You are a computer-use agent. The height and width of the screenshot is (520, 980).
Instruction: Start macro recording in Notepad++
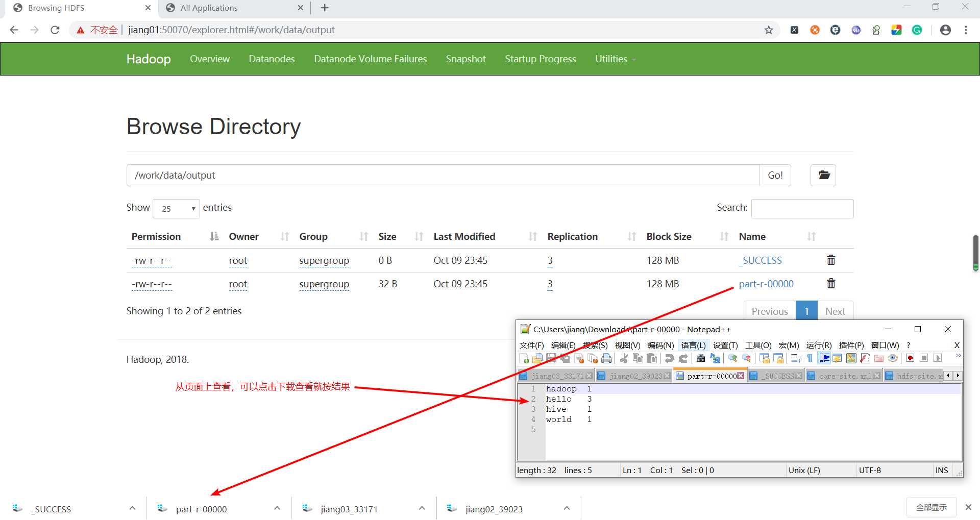point(910,358)
